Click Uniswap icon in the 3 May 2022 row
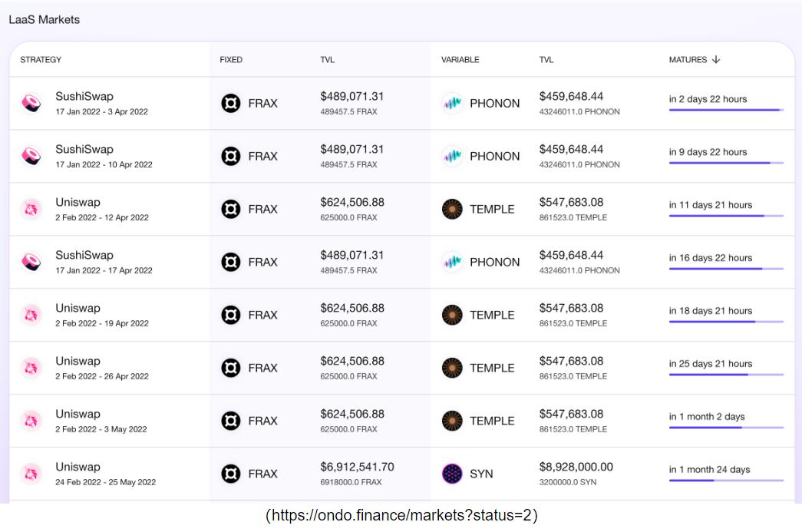Screen dimensions: 802x532 click(31, 421)
